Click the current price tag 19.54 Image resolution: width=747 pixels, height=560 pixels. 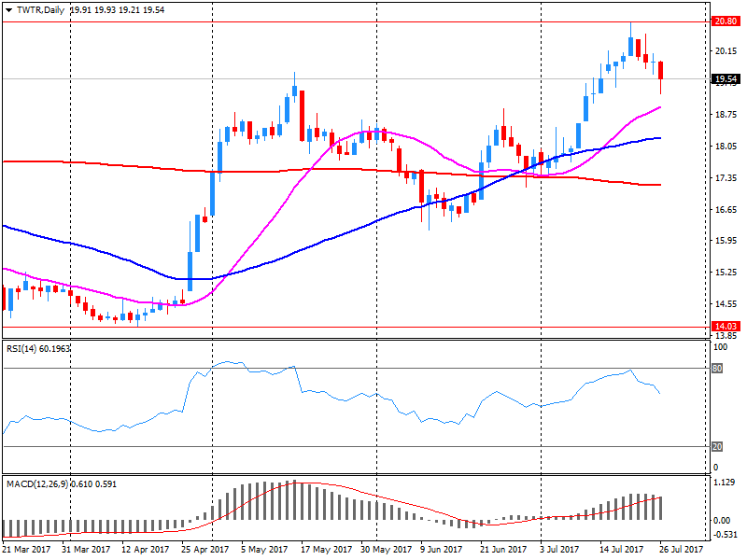726,79
